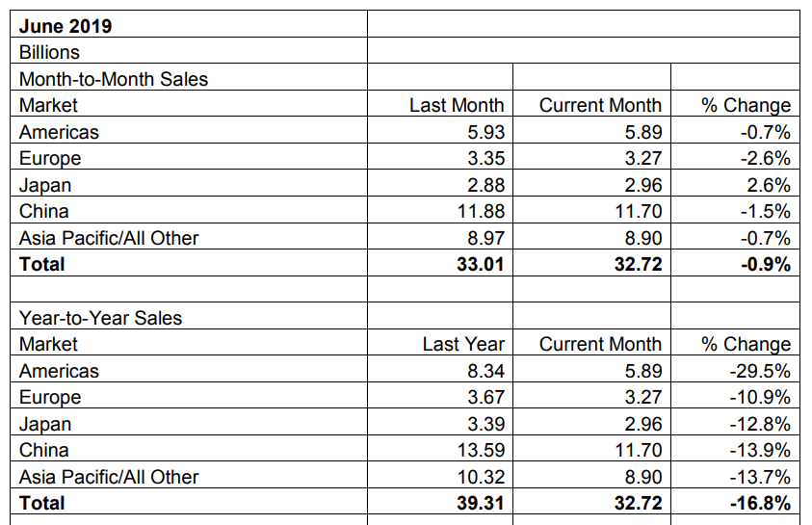Click the month-to-month total 33.01
Image resolution: width=812 pixels, height=525 pixels.
pyautogui.click(x=480, y=265)
